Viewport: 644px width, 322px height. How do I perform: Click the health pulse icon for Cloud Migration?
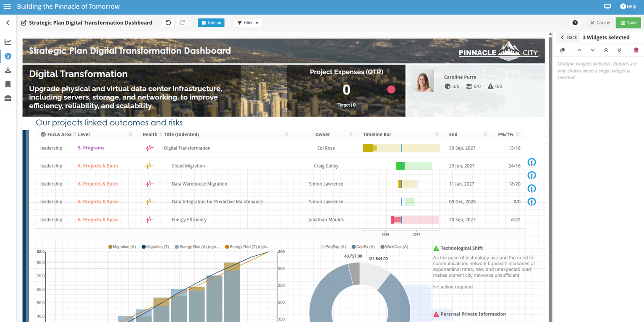[x=149, y=166]
